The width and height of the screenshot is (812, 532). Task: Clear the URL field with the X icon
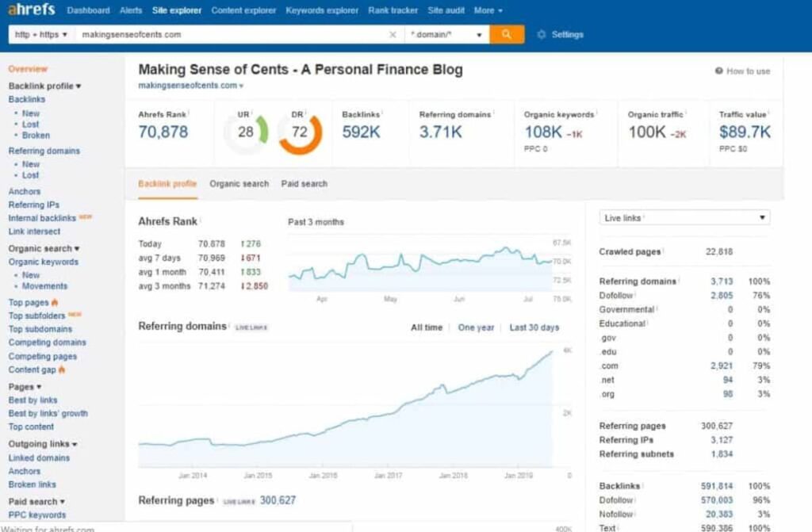tap(393, 35)
